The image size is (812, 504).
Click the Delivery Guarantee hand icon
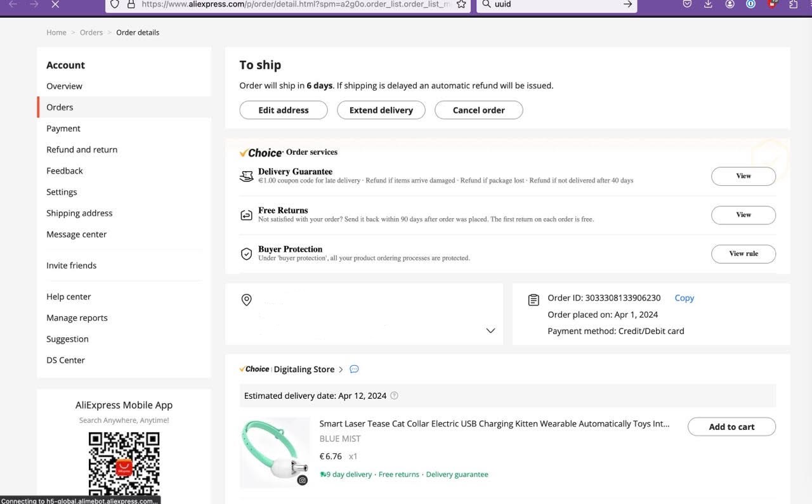(246, 176)
